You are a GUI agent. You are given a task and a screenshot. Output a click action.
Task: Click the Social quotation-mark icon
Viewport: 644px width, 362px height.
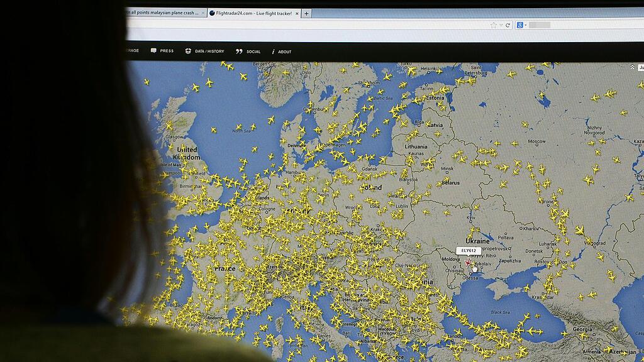[x=239, y=52]
